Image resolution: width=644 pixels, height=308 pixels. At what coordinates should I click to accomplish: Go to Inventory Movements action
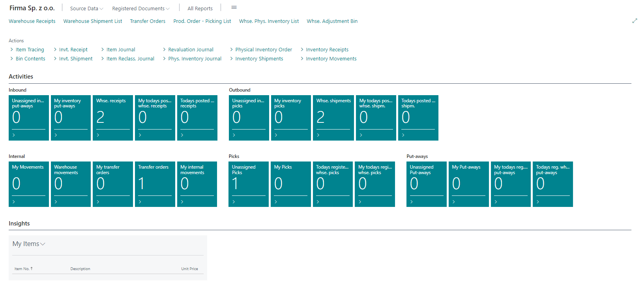click(x=331, y=59)
